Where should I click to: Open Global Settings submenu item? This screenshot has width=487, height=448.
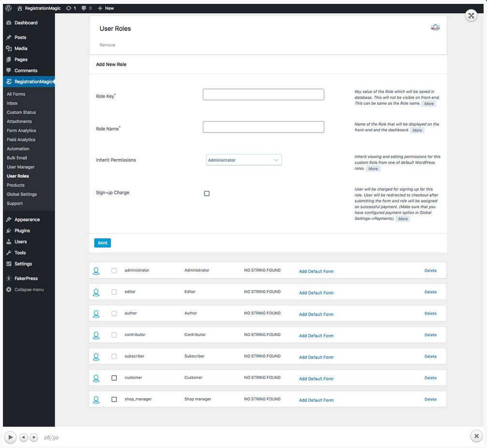tap(22, 194)
